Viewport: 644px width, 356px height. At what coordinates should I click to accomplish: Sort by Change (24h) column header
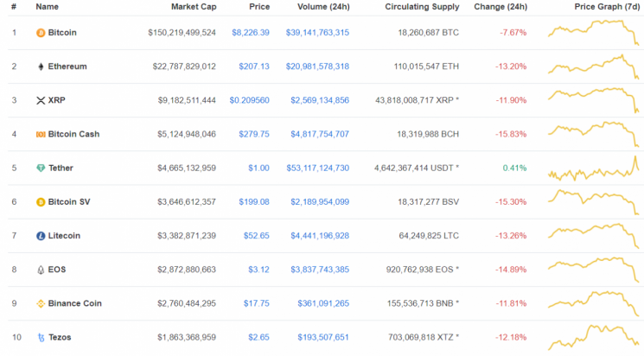tap(501, 7)
